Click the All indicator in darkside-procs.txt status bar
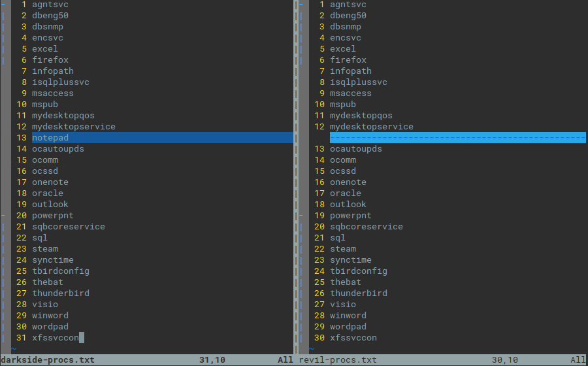This screenshot has width=588, height=366. point(286,360)
